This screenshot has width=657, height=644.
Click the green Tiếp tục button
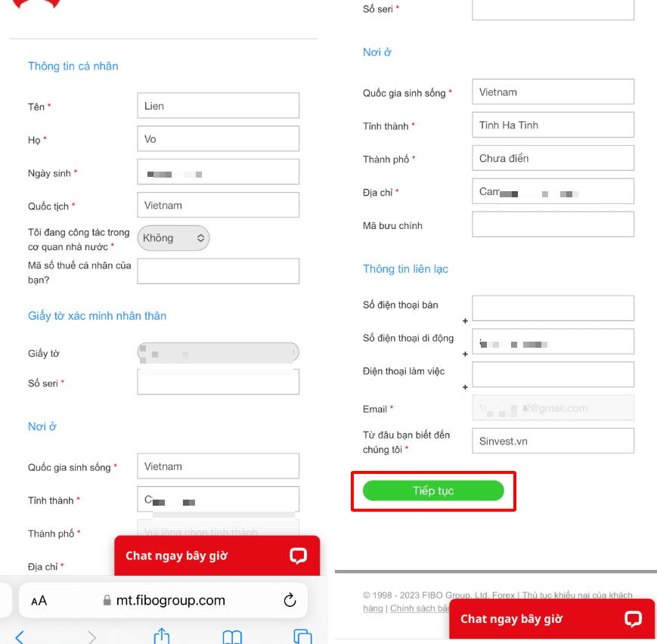[x=433, y=491]
